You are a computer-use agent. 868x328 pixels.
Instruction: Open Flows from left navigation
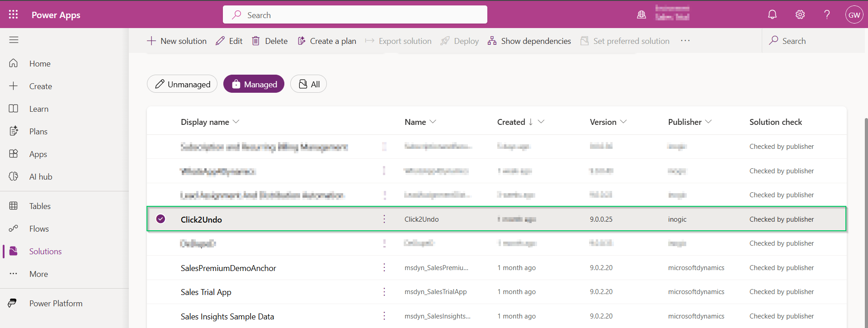point(39,228)
